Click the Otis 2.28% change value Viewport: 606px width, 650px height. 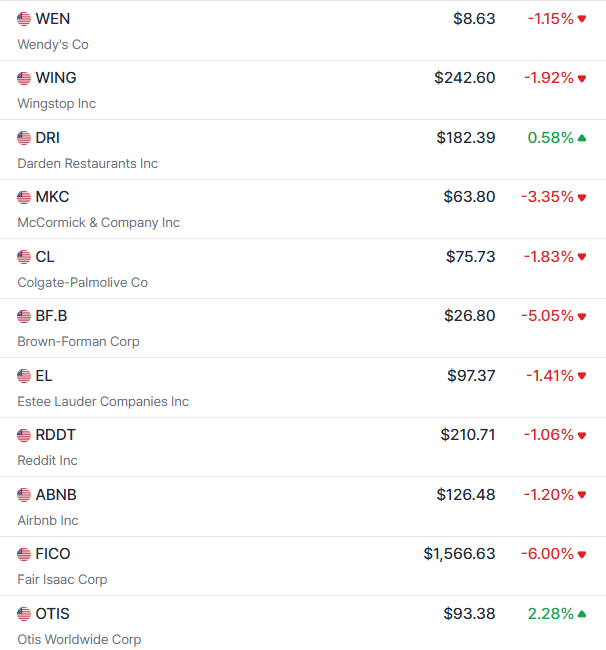[551, 614]
